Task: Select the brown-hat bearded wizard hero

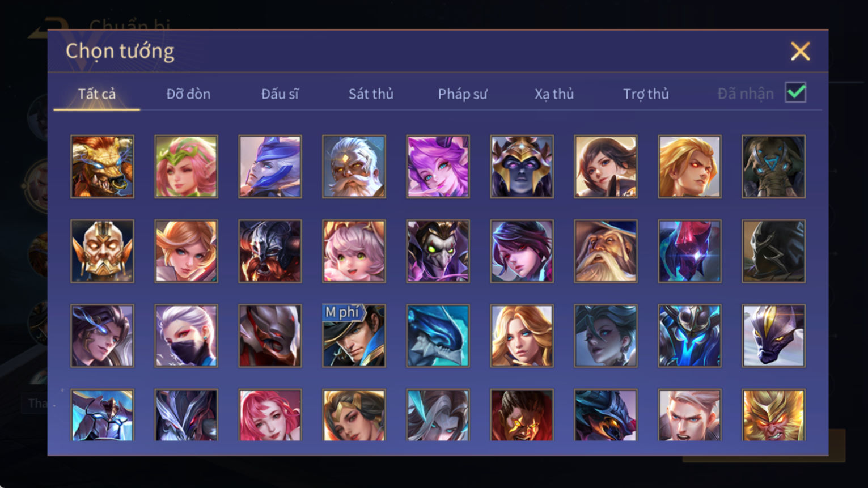Action: [606, 251]
